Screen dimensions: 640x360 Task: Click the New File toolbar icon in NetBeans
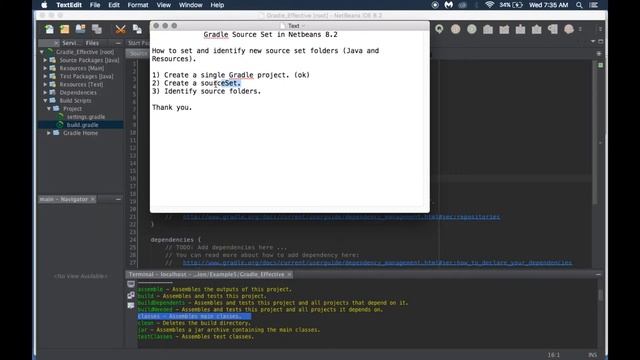49,29
